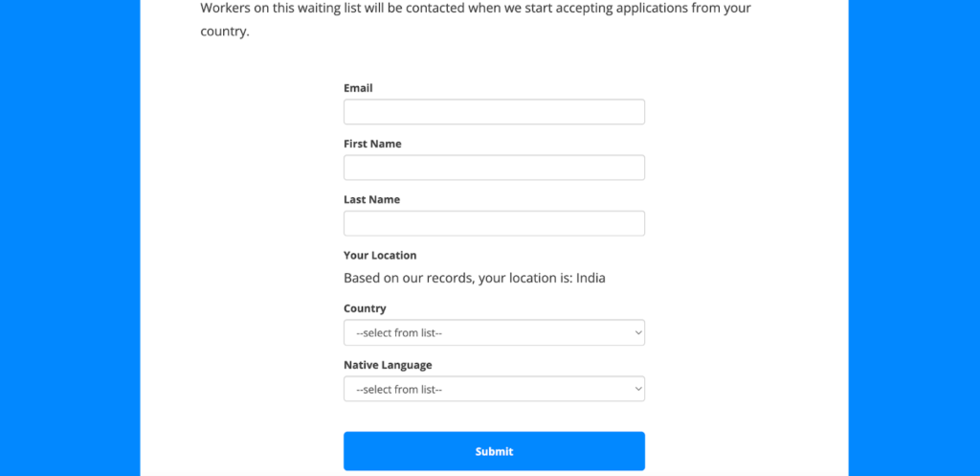Submit the waiting list form

pyautogui.click(x=494, y=451)
